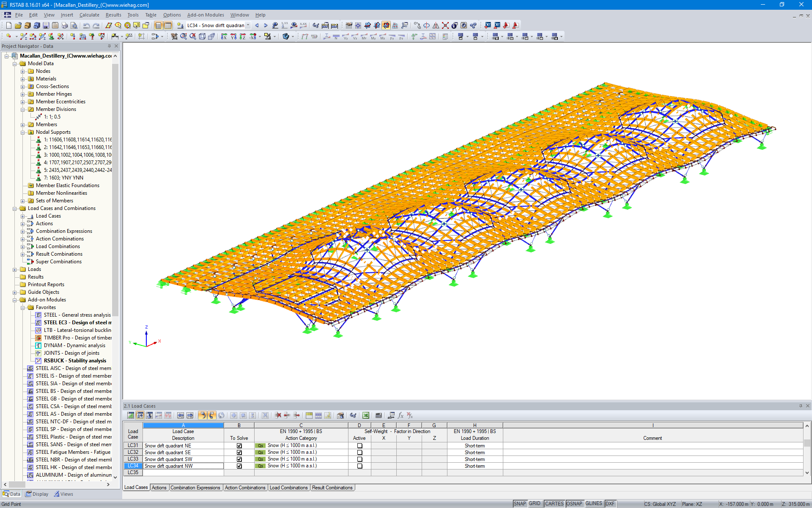Enable To Solve checkbox for LC35

pyautogui.click(x=239, y=472)
